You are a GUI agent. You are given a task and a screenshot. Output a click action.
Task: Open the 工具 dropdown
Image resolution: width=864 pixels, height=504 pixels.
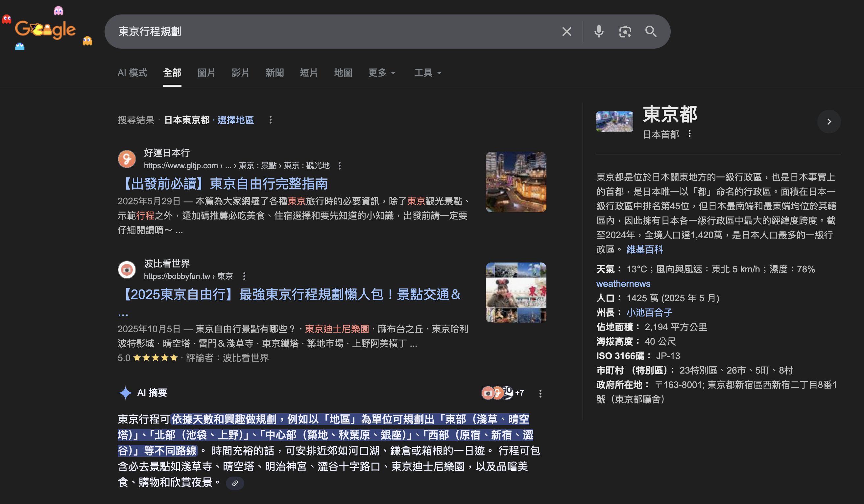click(427, 73)
